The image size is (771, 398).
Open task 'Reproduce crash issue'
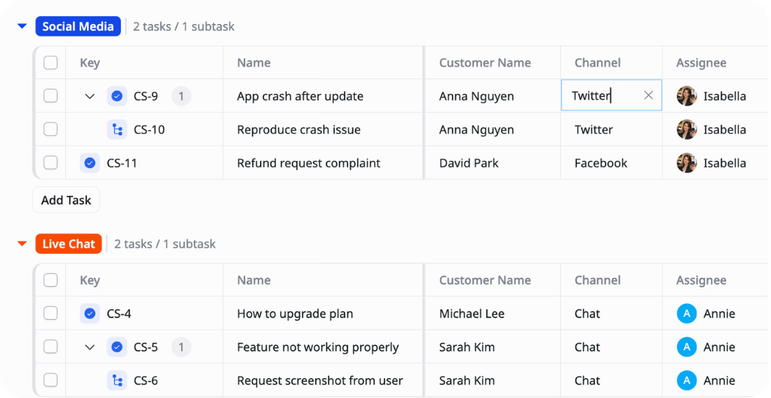[x=298, y=129]
